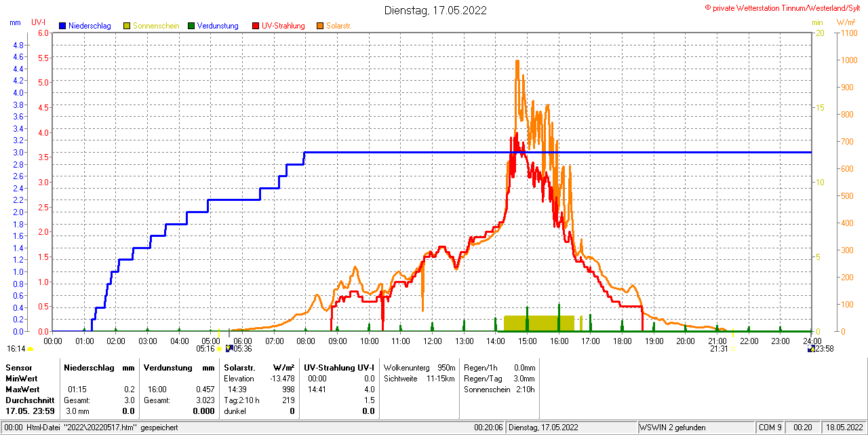This screenshot has width=868, height=435.
Task: Click the MinWert row label
Action: (22, 378)
